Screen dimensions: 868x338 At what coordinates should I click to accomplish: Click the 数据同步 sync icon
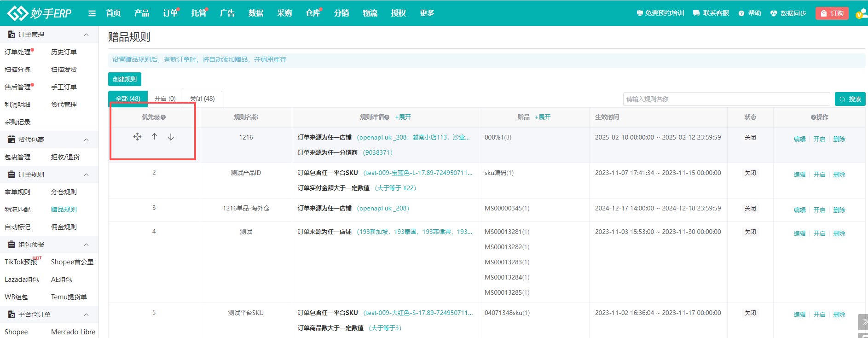(x=774, y=13)
